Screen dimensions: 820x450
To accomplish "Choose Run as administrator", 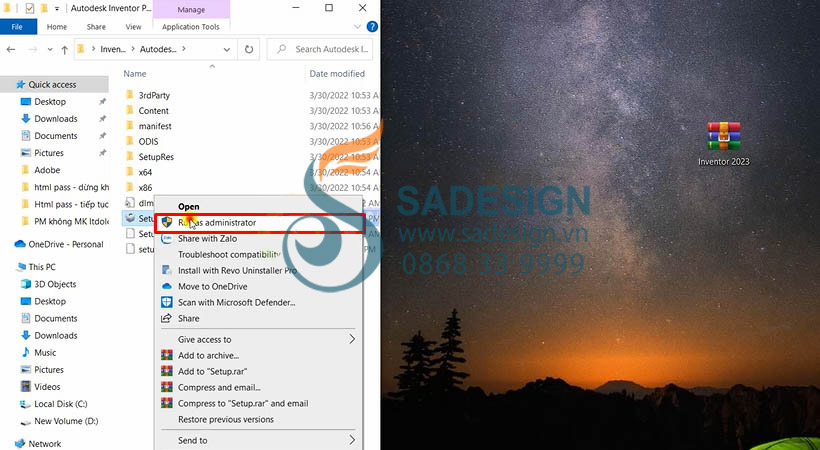I will pyautogui.click(x=259, y=223).
